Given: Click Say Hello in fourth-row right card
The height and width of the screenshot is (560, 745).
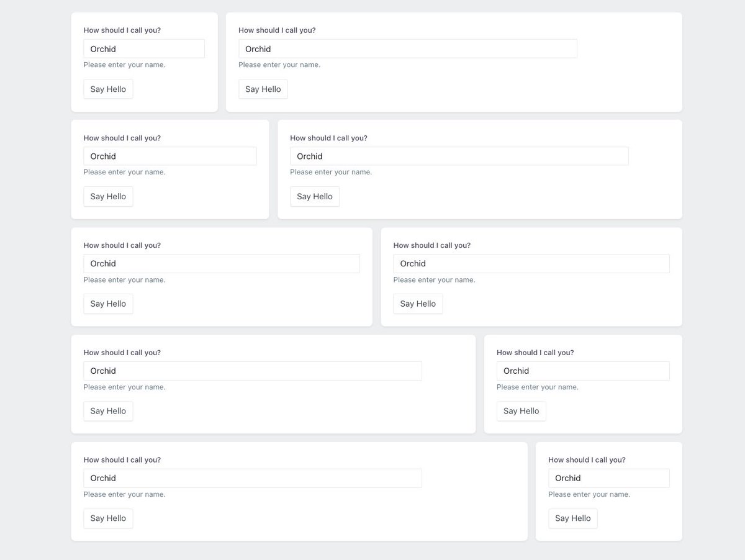Looking at the screenshot, I should (x=521, y=411).
